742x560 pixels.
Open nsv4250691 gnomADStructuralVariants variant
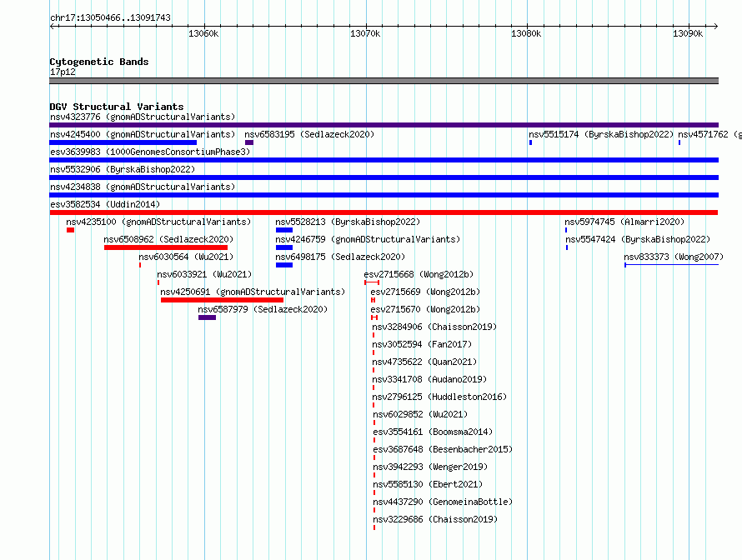pyautogui.click(x=253, y=292)
